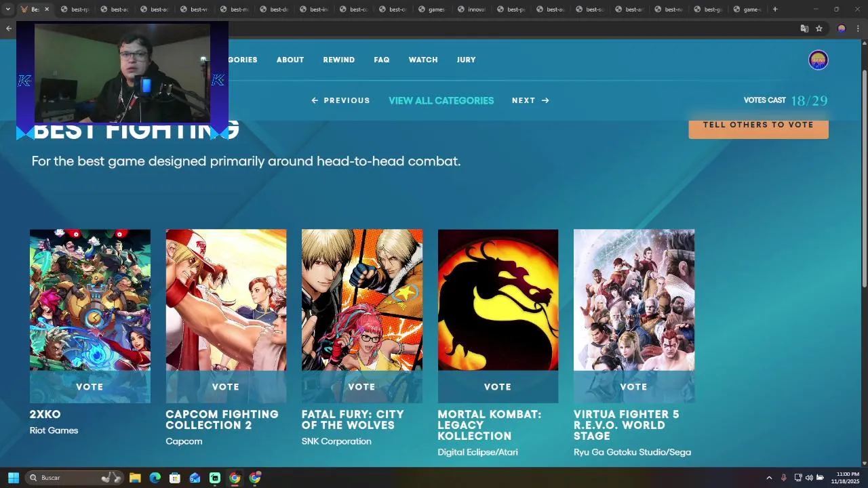868x488 pixels.
Task: Open the tab search dropdown arrow
Action: [x=7, y=9]
